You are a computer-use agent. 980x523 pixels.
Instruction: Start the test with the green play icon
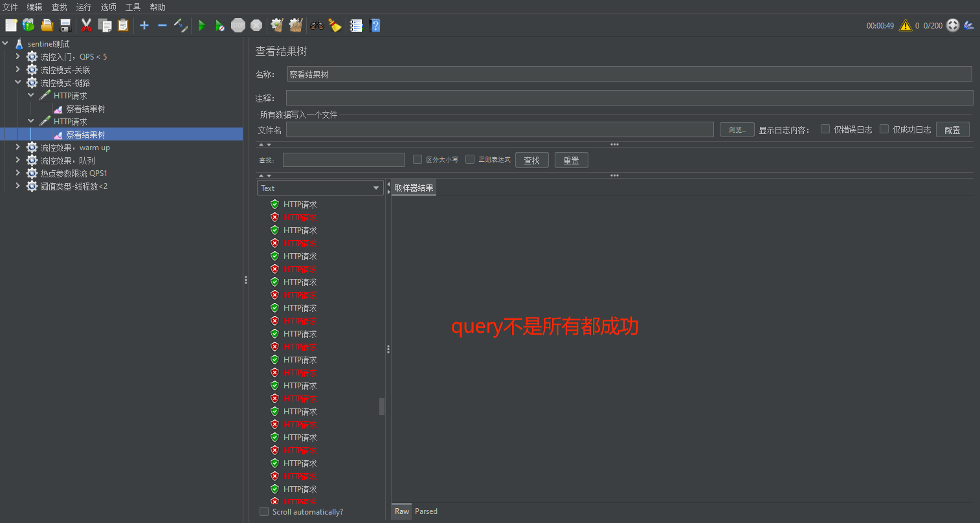[x=202, y=25]
